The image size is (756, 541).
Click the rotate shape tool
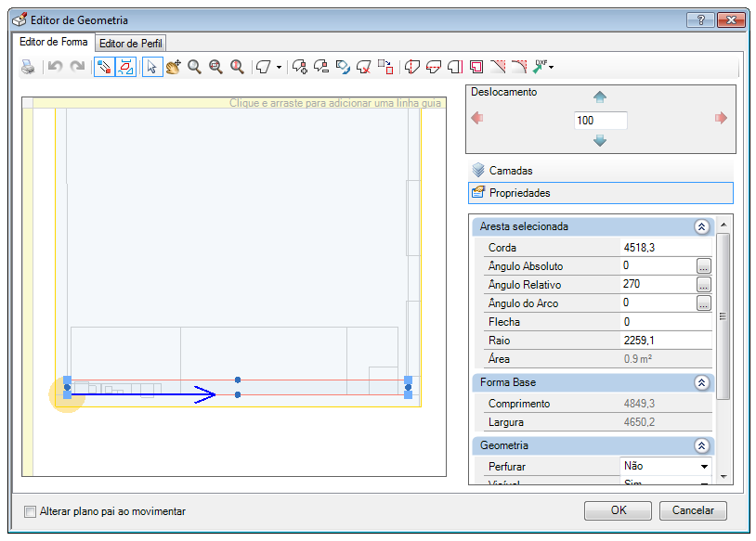coord(343,67)
